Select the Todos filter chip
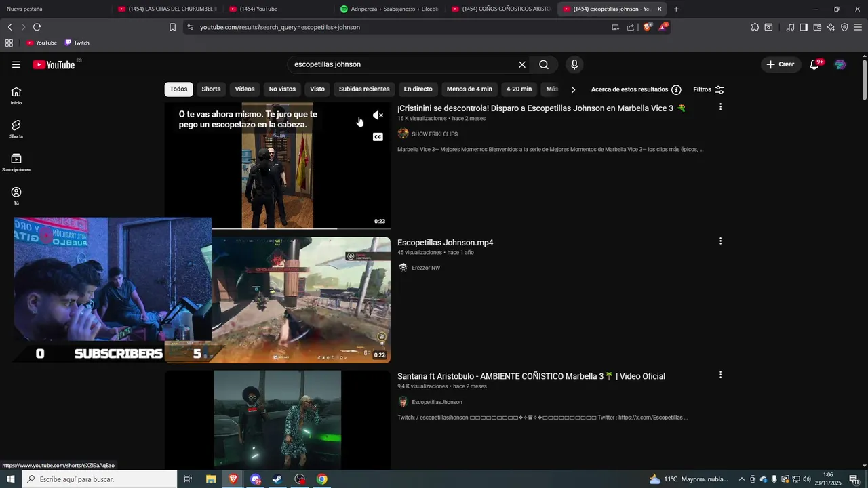The image size is (868, 488). (x=178, y=89)
